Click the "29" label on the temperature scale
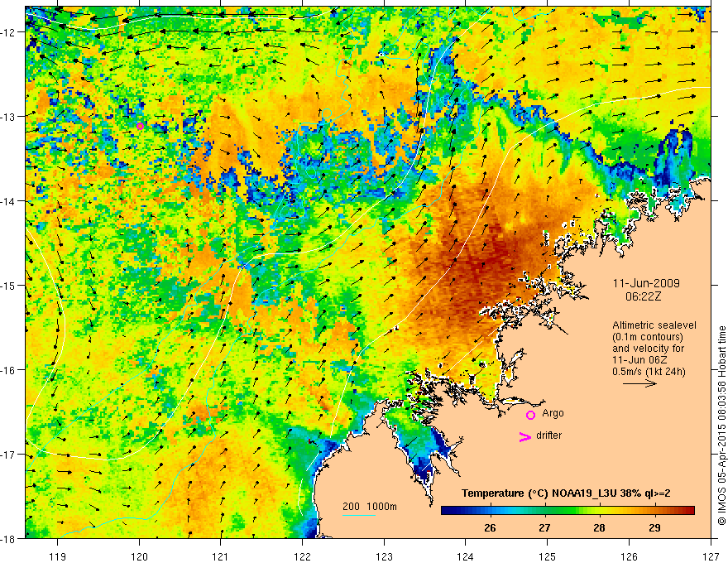 tap(654, 527)
